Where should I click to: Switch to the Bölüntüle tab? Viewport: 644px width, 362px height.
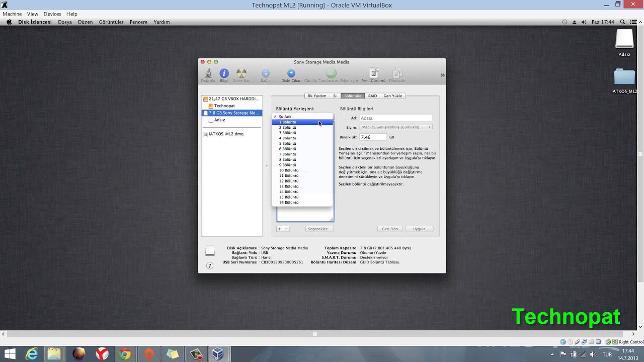coord(353,96)
